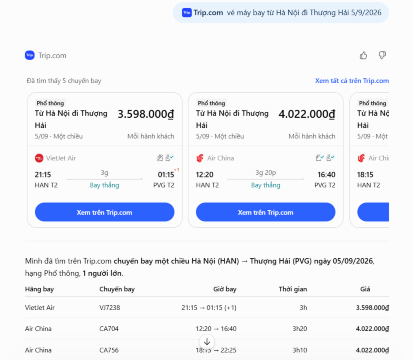Click the 'Giờ bay' column header
This screenshot has height=360, width=413.
[225, 289]
